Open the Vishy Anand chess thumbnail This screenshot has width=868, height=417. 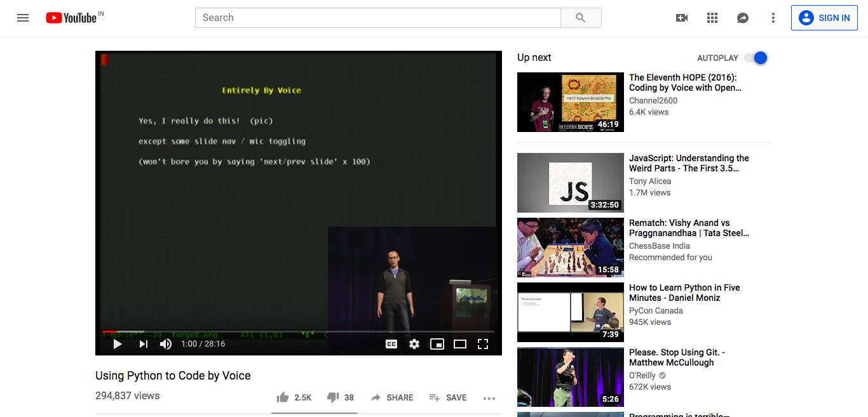pos(571,248)
